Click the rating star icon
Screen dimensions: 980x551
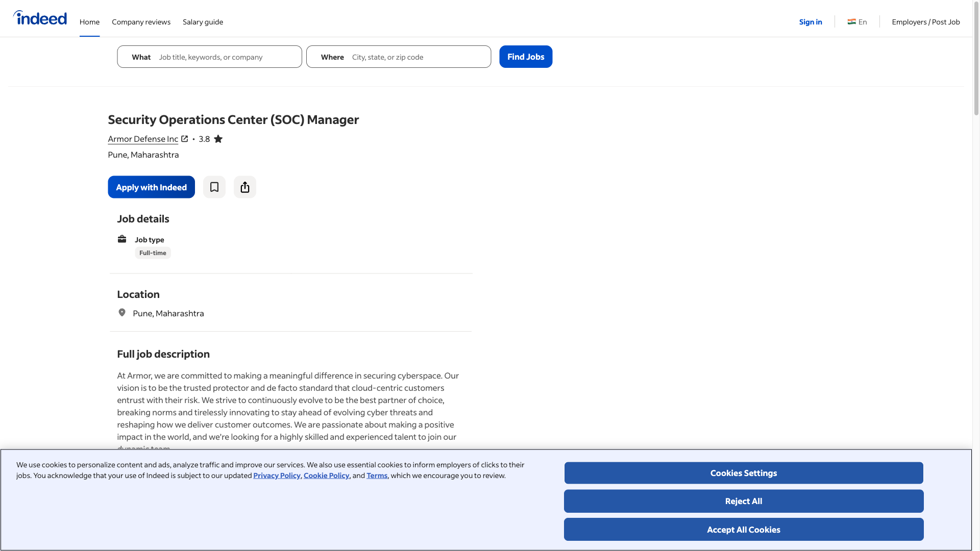pos(218,139)
